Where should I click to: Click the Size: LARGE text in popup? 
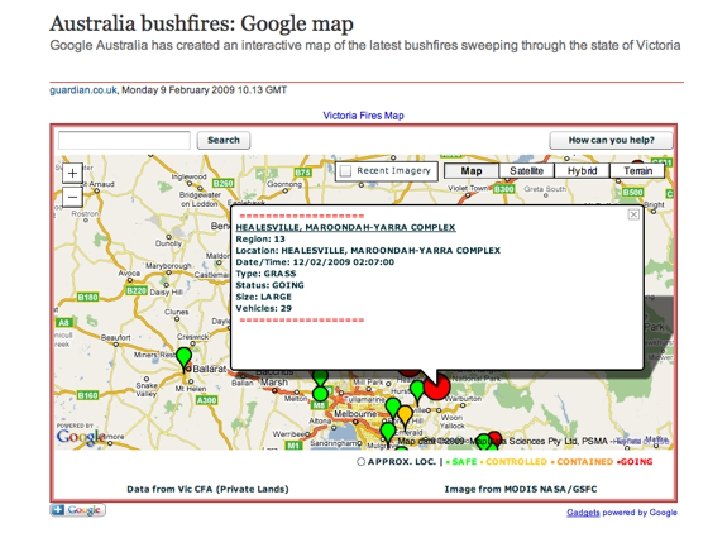[264, 297]
